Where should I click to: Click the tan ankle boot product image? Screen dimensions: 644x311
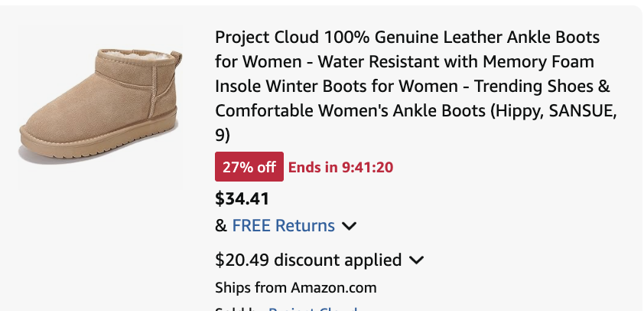click(x=99, y=107)
